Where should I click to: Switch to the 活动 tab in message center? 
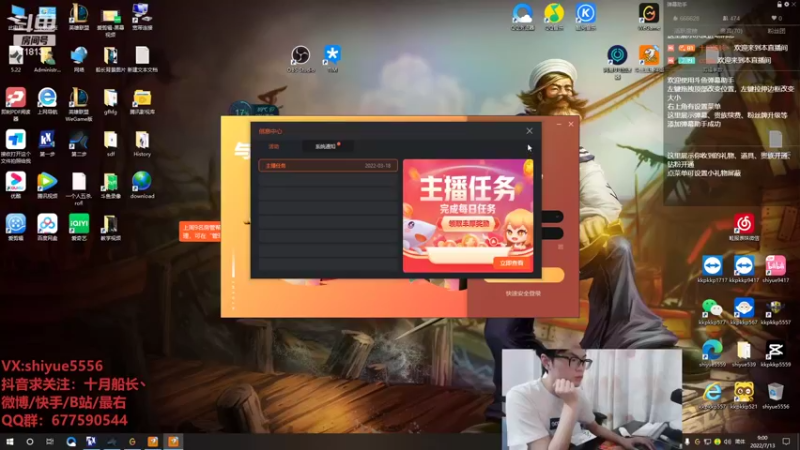tap(274, 146)
